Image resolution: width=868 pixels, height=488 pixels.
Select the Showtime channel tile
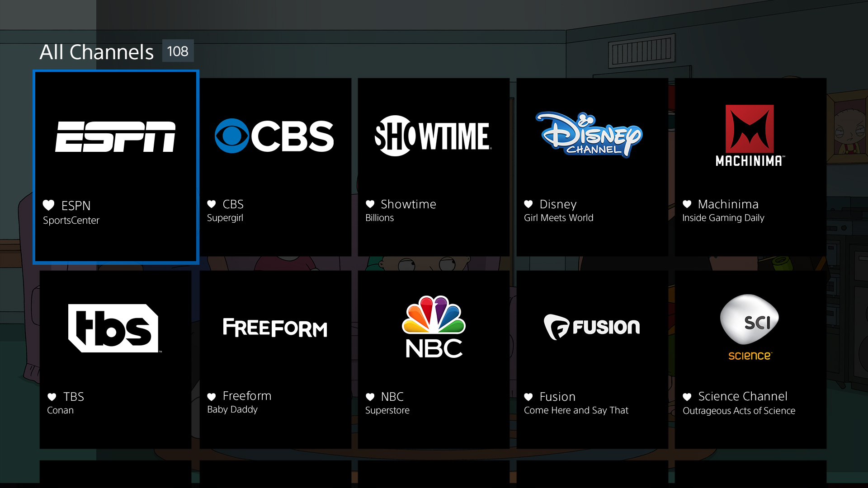[x=434, y=166]
